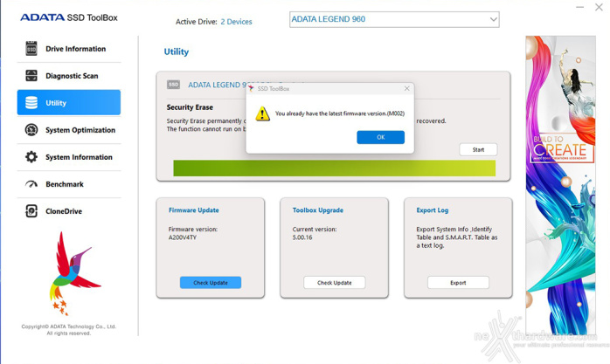The image size is (610, 364).
Task: Open System Optimization
Action: 69,130
